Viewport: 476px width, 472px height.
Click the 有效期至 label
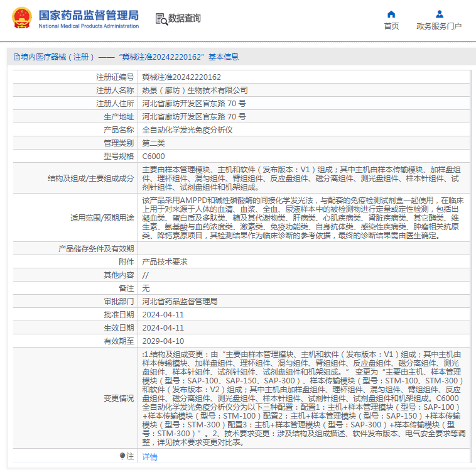coord(119,341)
